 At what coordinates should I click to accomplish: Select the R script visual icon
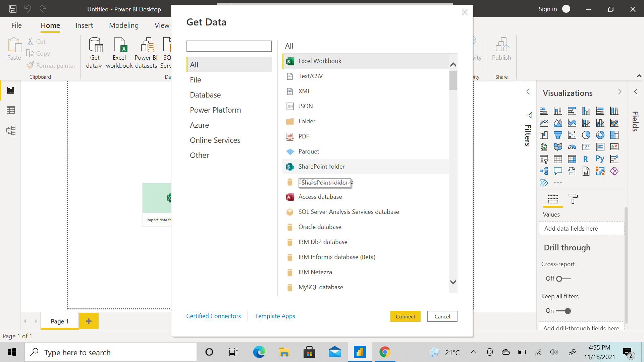click(586, 159)
